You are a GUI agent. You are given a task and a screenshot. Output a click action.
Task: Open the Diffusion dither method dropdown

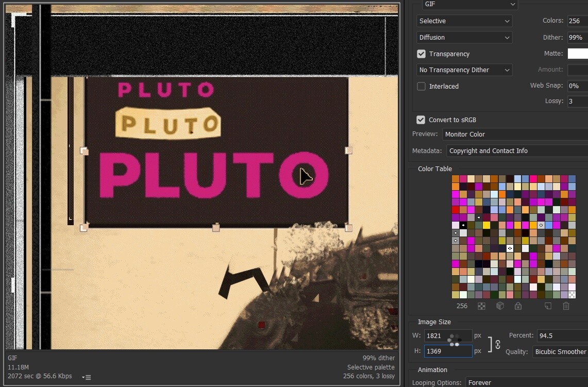[x=464, y=38]
